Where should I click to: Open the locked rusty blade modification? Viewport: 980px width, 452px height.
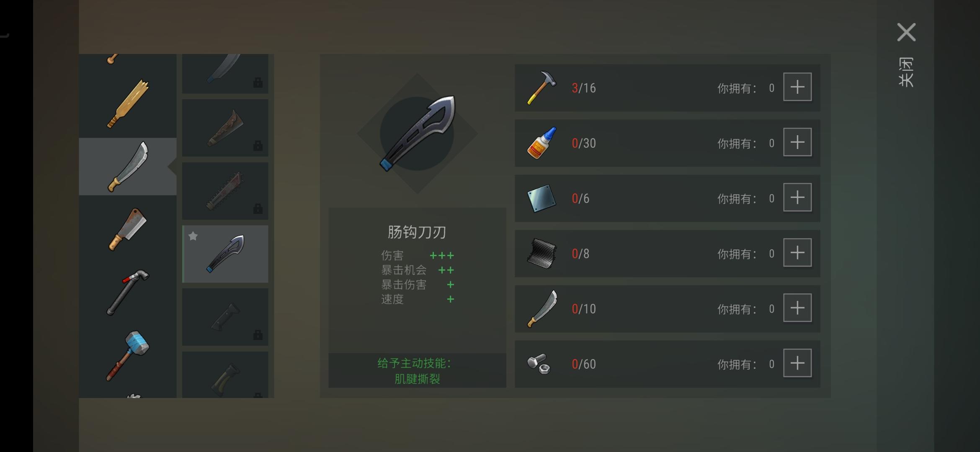click(x=225, y=128)
